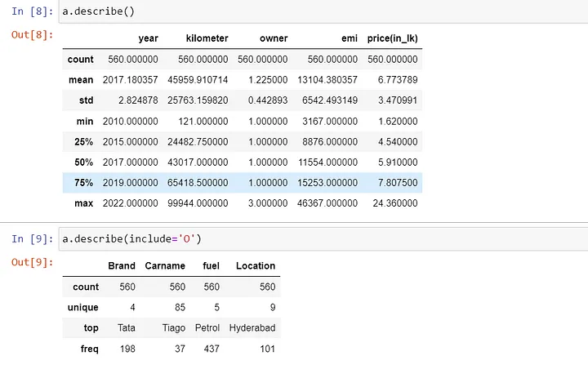Image resolution: width=588 pixels, height=365 pixels.
Task: Select top Carname value Tiago
Action: click(174, 328)
